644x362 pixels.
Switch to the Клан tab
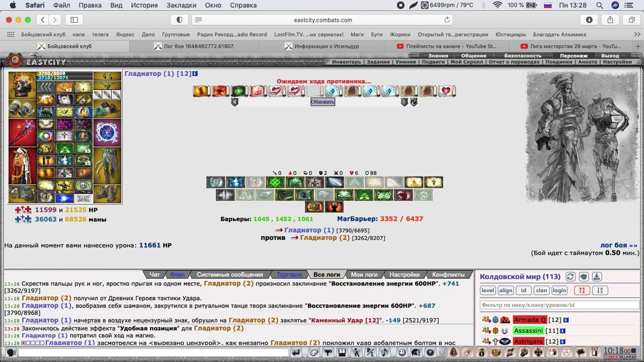point(177,275)
